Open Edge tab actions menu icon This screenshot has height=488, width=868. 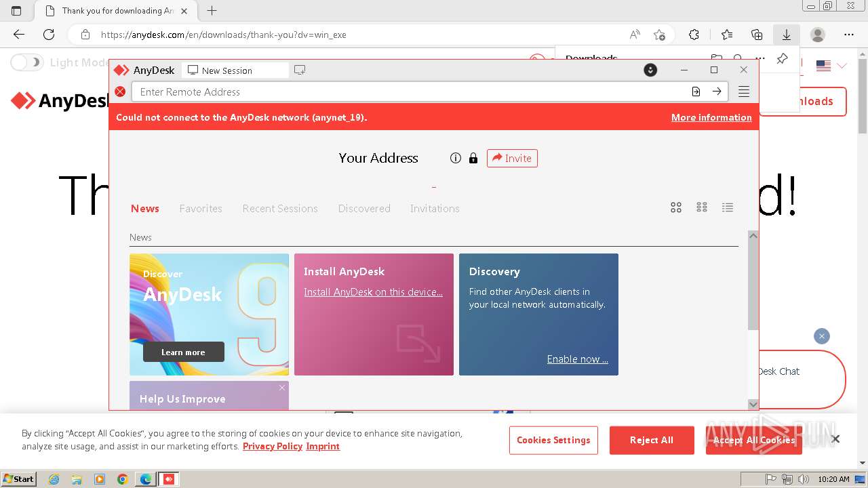(16, 11)
